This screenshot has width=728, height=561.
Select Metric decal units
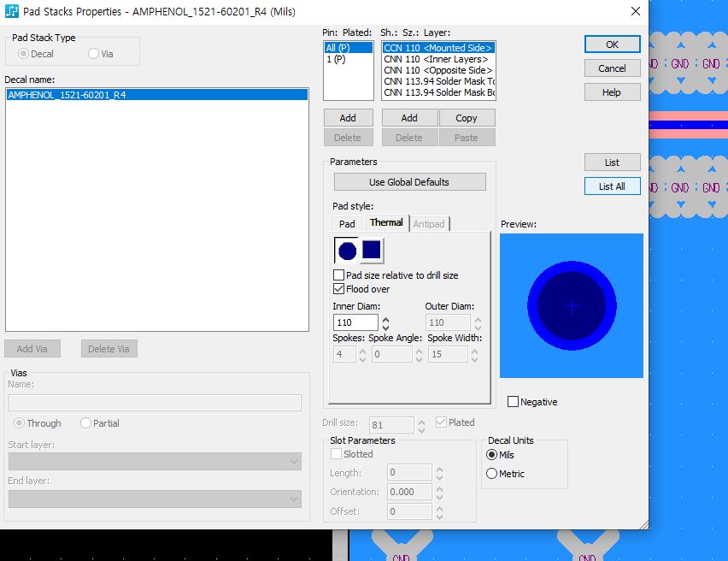click(491, 474)
